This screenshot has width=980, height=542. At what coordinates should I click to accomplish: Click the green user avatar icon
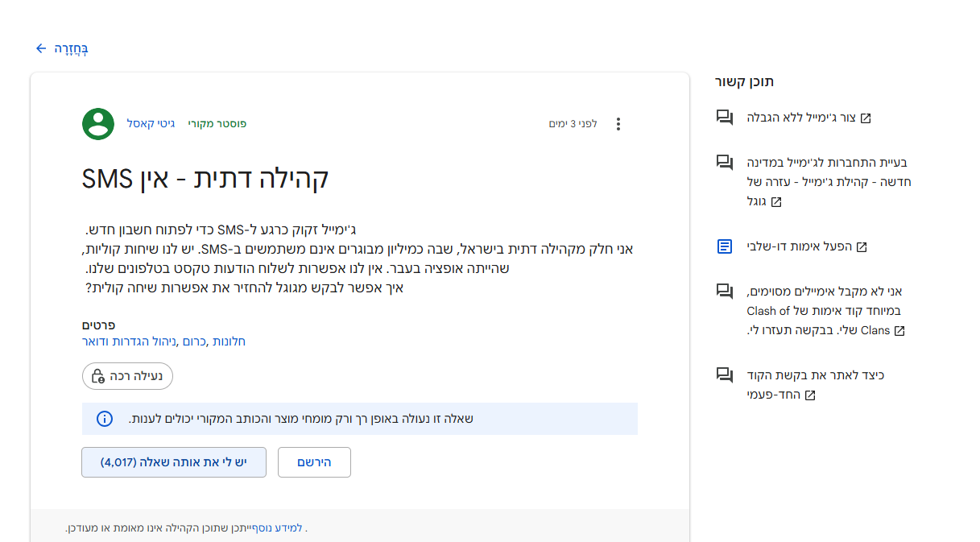pos(98,124)
